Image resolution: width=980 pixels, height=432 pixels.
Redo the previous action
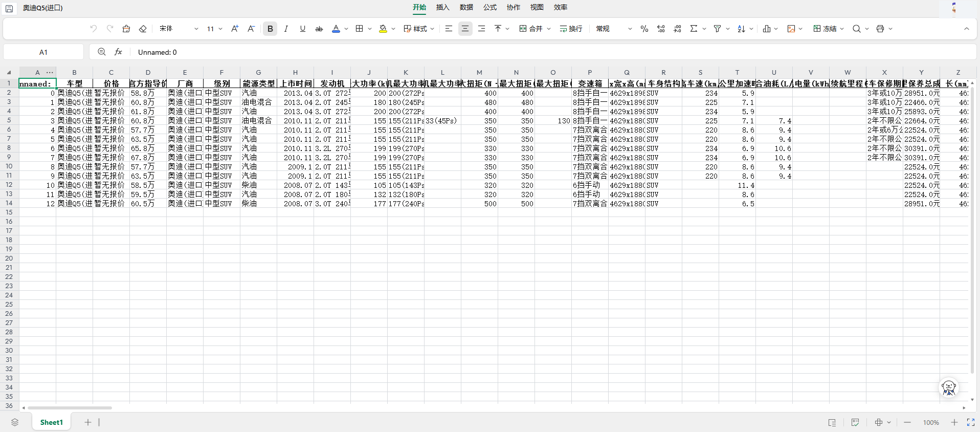110,29
